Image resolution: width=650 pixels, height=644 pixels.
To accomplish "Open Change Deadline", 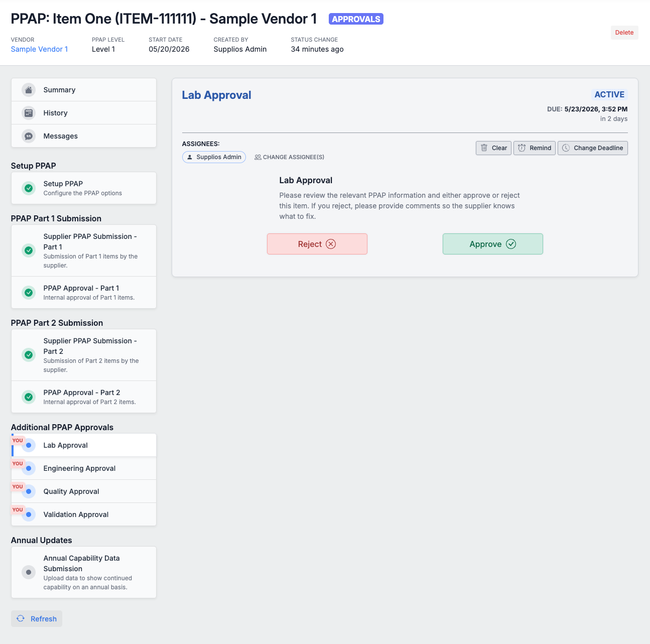I will (593, 148).
